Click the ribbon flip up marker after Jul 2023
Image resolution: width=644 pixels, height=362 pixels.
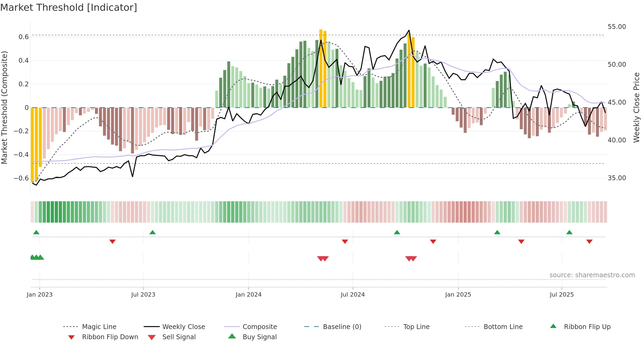pyautogui.click(x=152, y=232)
